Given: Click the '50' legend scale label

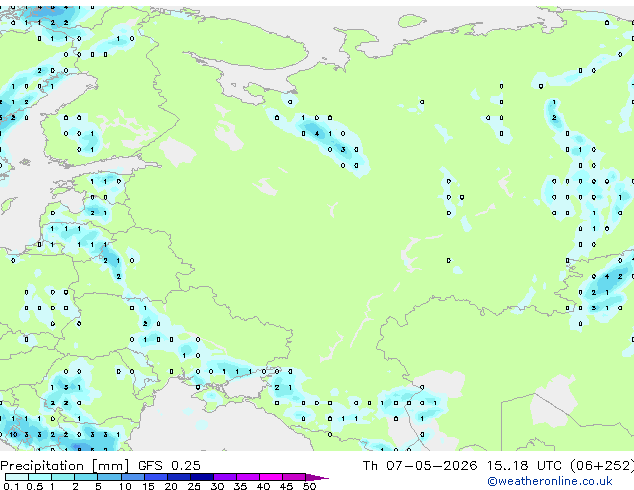Looking at the screenshot, I should 309,486.
